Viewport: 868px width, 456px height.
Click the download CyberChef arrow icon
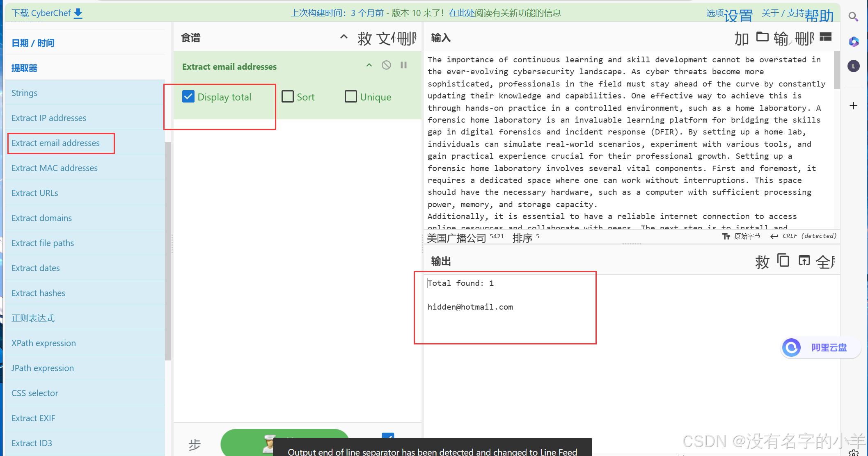pyautogui.click(x=78, y=13)
